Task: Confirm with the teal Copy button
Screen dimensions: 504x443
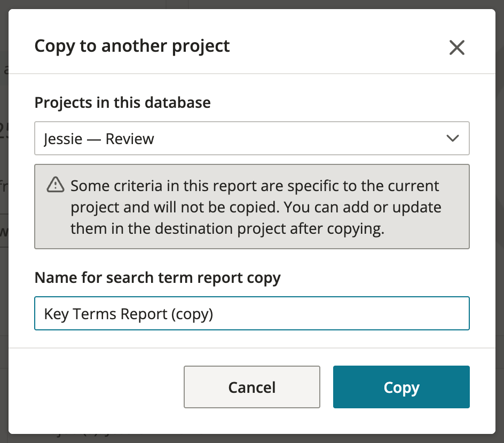Action: pyautogui.click(x=401, y=387)
